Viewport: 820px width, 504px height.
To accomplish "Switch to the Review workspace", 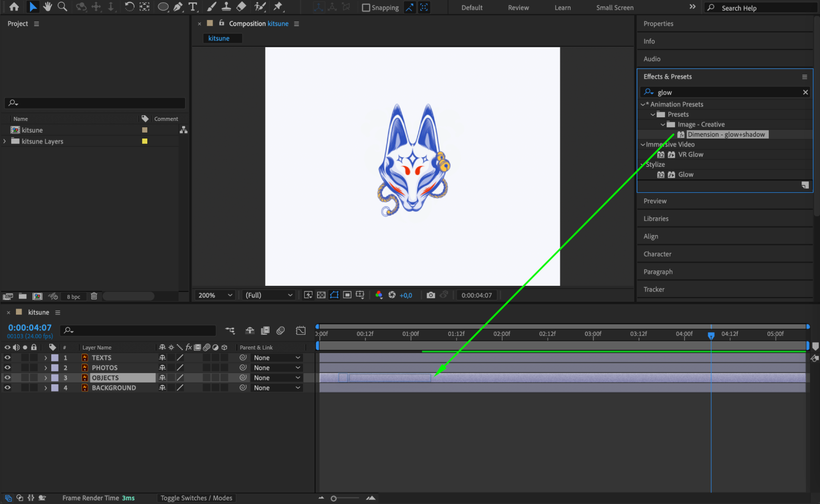I will click(518, 8).
